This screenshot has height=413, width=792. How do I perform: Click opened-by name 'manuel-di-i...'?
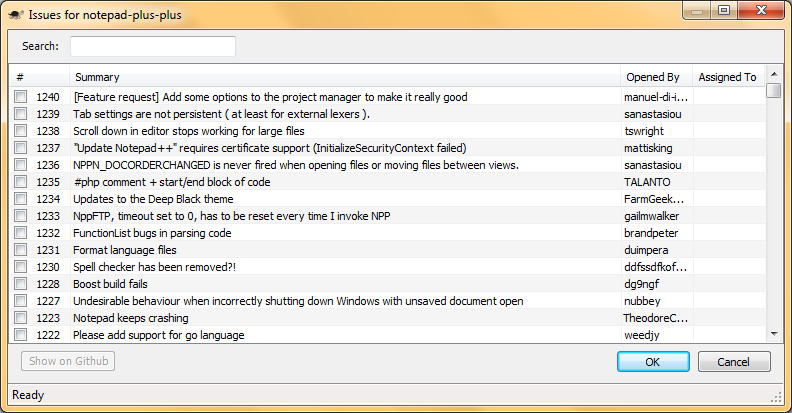point(656,97)
